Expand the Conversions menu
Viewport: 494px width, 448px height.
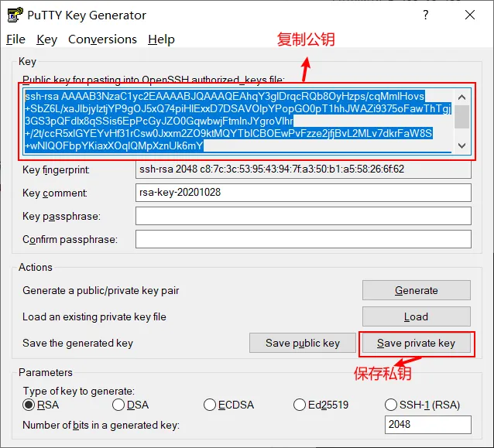pyautogui.click(x=102, y=39)
